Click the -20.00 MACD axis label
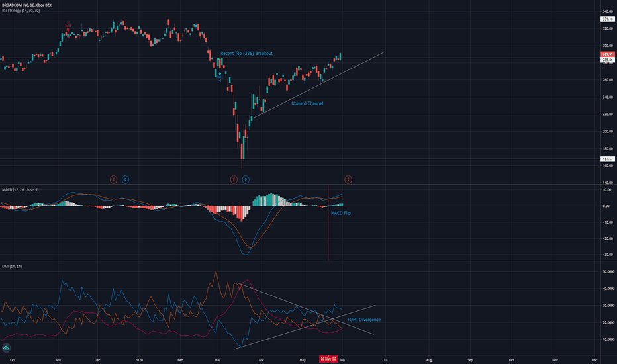Image resolution: width=617 pixels, height=364 pixels. [608, 238]
